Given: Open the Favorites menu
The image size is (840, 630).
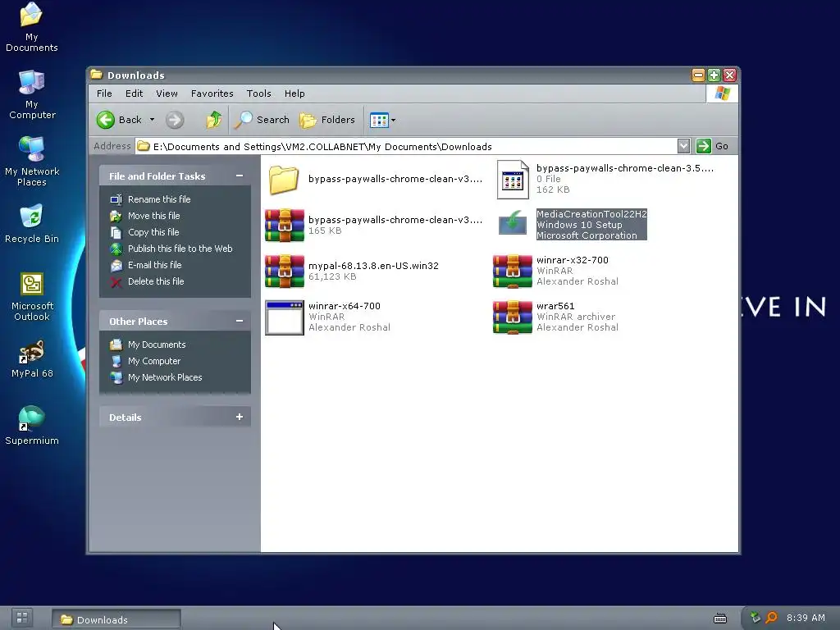Looking at the screenshot, I should point(212,94).
